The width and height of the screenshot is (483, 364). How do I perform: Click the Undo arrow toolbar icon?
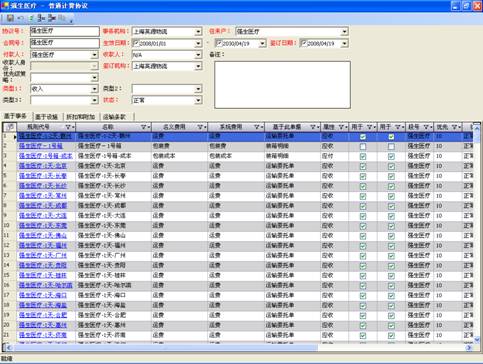coord(21,18)
